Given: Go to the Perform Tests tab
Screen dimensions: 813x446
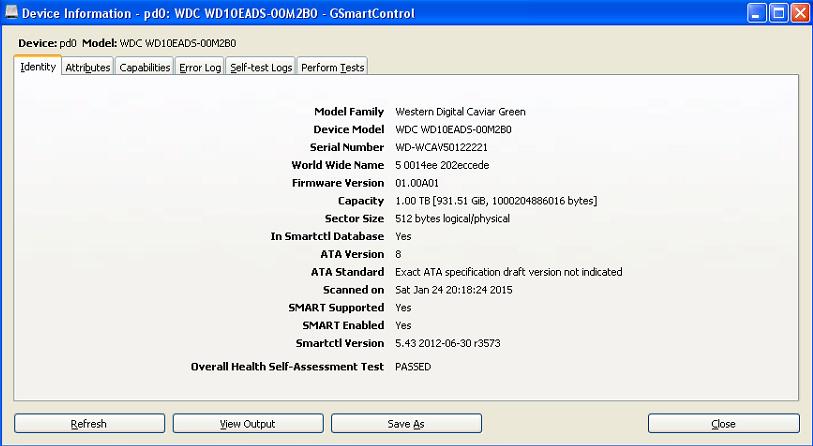Looking at the screenshot, I should (x=332, y=67).
